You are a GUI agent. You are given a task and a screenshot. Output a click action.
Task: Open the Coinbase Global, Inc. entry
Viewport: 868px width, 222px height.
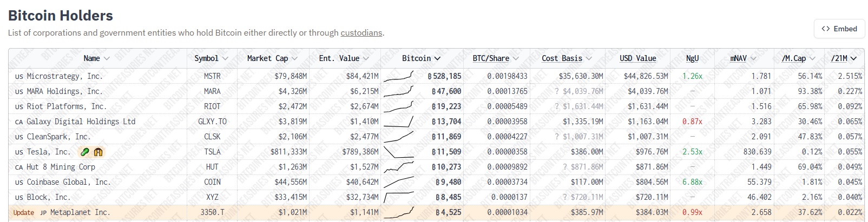point(69,182)
